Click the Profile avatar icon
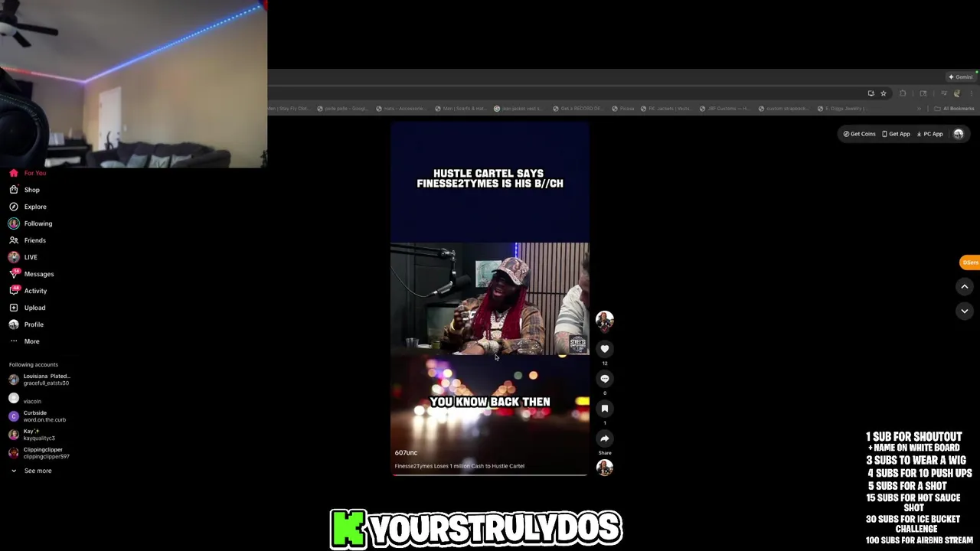 (14, 324)
